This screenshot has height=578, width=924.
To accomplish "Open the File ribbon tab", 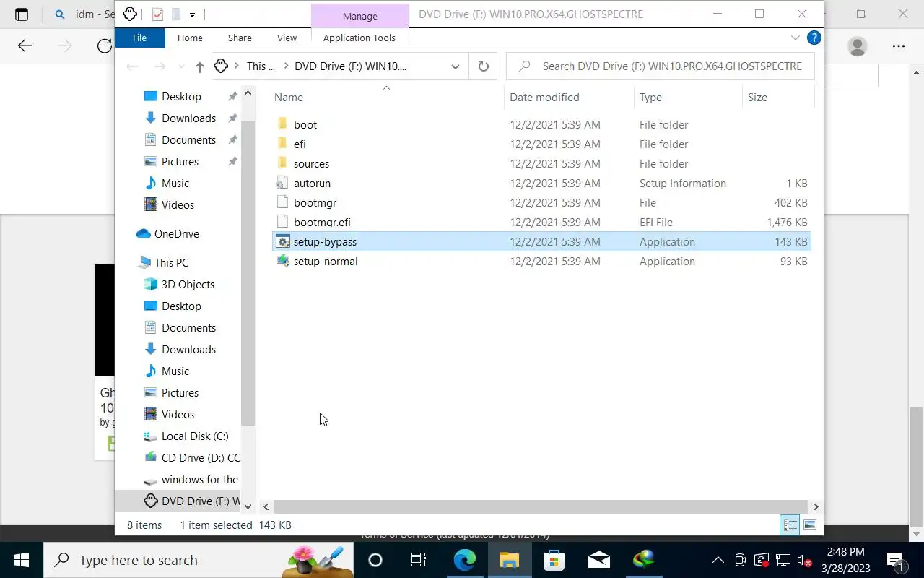I will pyautogui.click(x=139, y=38).
